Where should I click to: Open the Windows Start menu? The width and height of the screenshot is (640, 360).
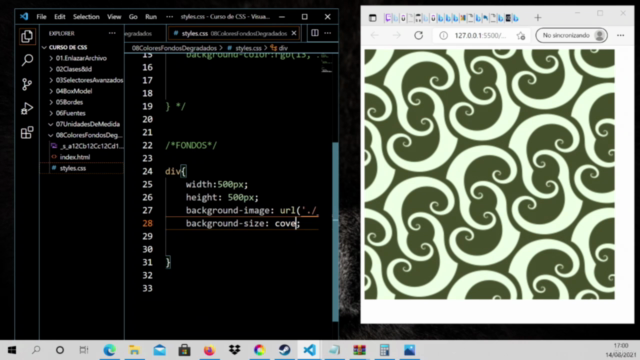click(12, 350)
